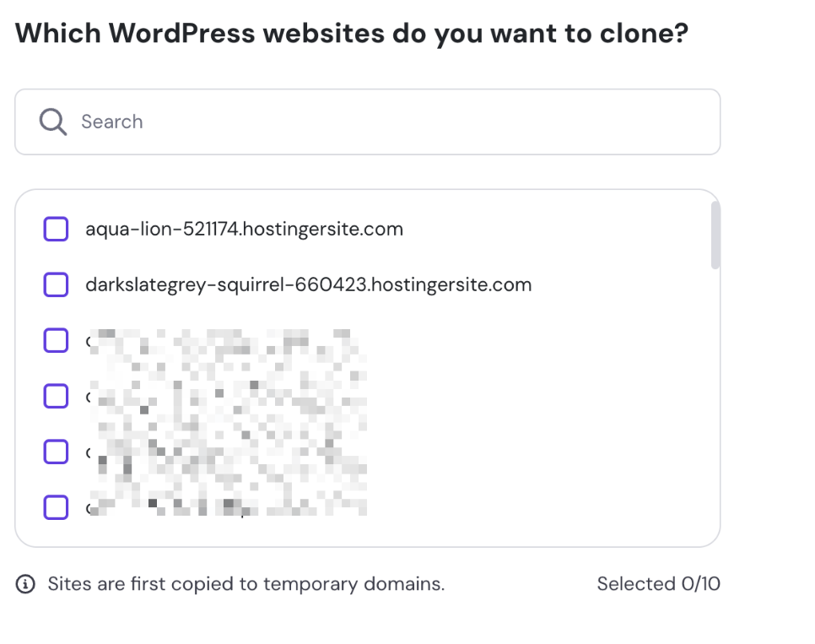Check the sixth checkbox in the site list

(x=56, y=507)
